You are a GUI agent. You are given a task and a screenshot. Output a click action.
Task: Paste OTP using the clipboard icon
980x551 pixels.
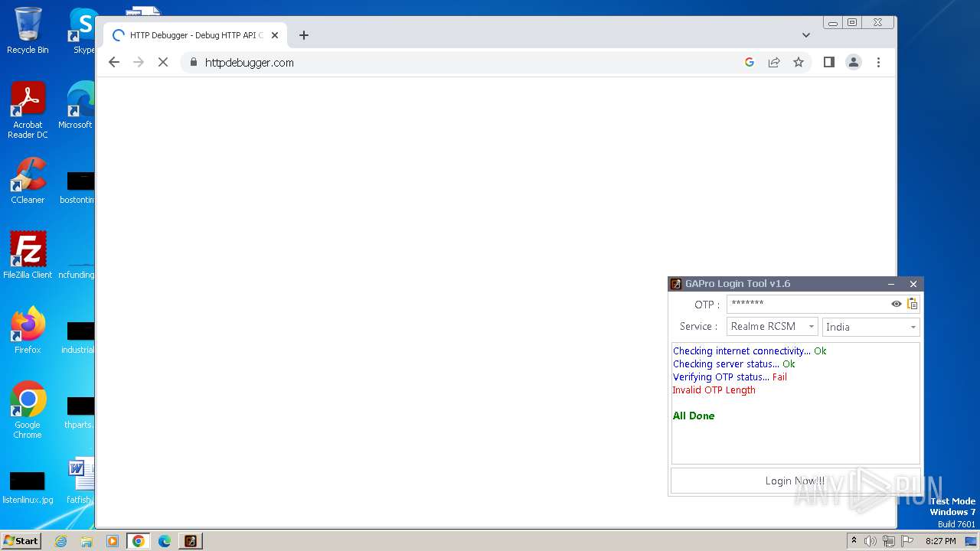[x=912, y=304]
